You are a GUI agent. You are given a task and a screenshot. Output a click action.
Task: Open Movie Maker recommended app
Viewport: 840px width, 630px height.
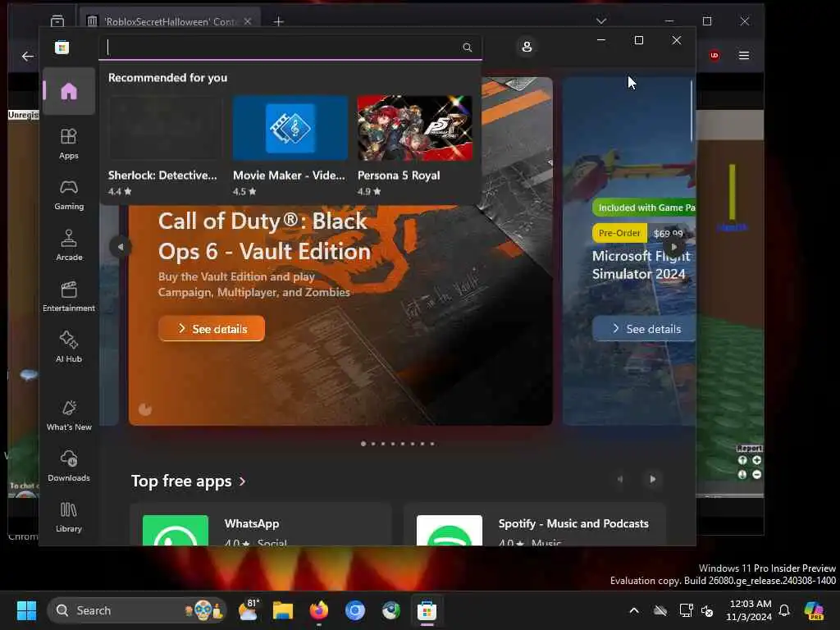pos(290,146)
